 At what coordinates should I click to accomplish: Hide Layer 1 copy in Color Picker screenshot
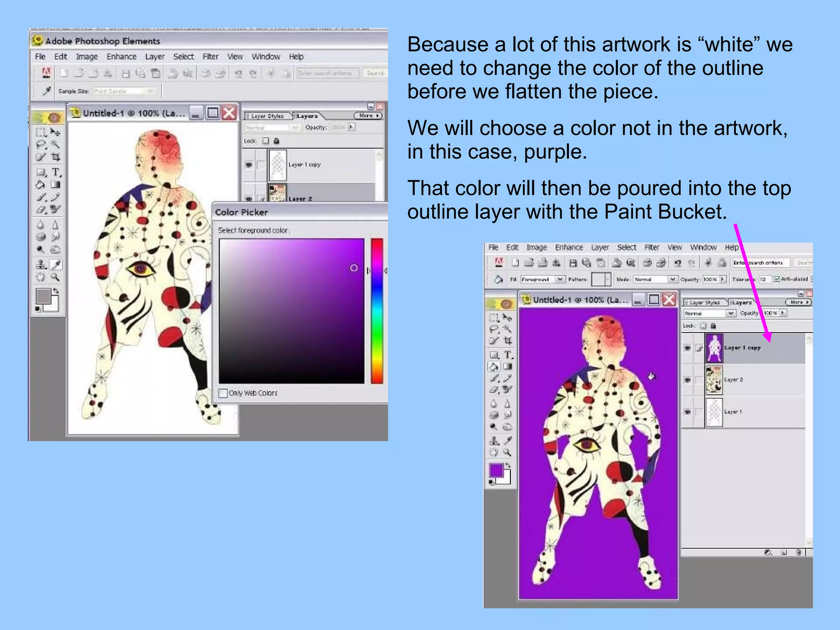click(x=249, y=165)
